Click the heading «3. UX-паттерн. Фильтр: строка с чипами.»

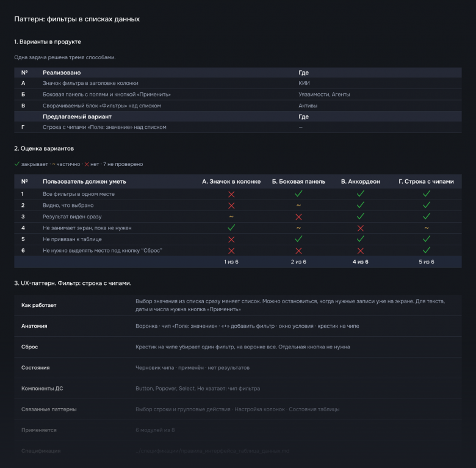(73, 283)
